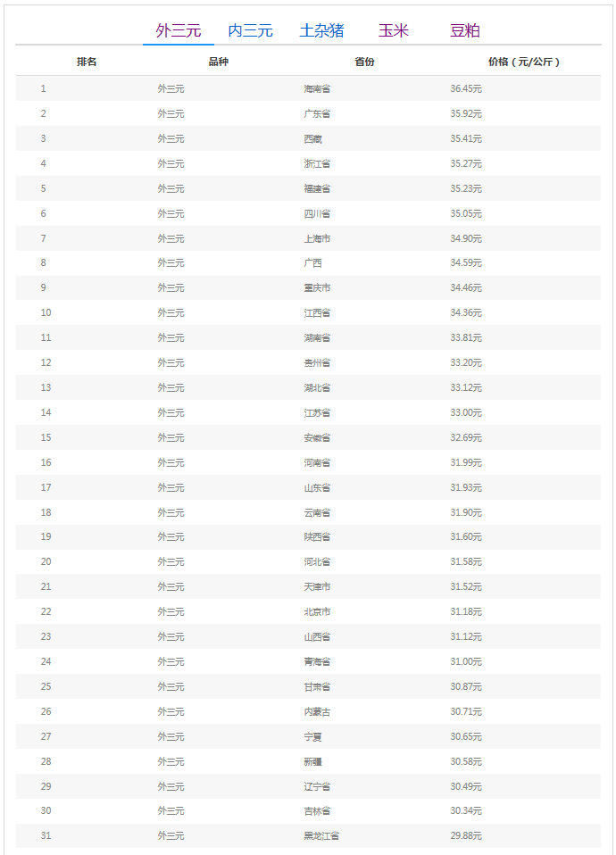Image resolution: width=616 pixels, height=855 pixels.
Task: Click the 西藏 province cell
Action: (x=312, y=139)
